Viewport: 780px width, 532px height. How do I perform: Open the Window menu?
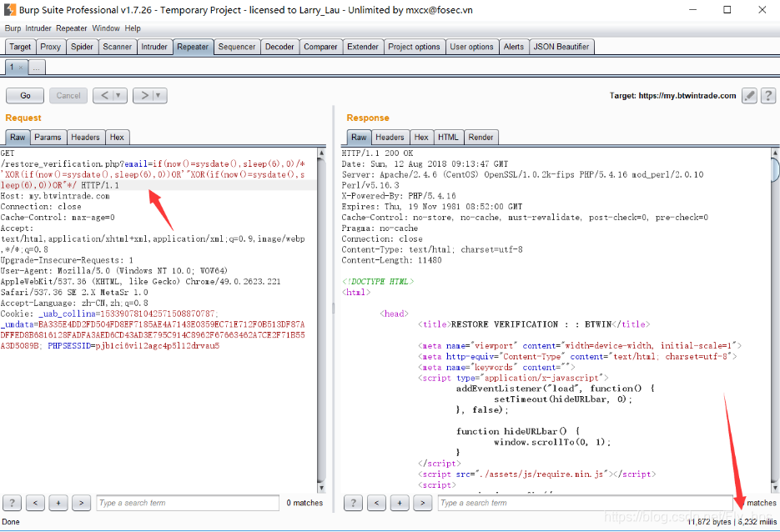tap(105, 28)
